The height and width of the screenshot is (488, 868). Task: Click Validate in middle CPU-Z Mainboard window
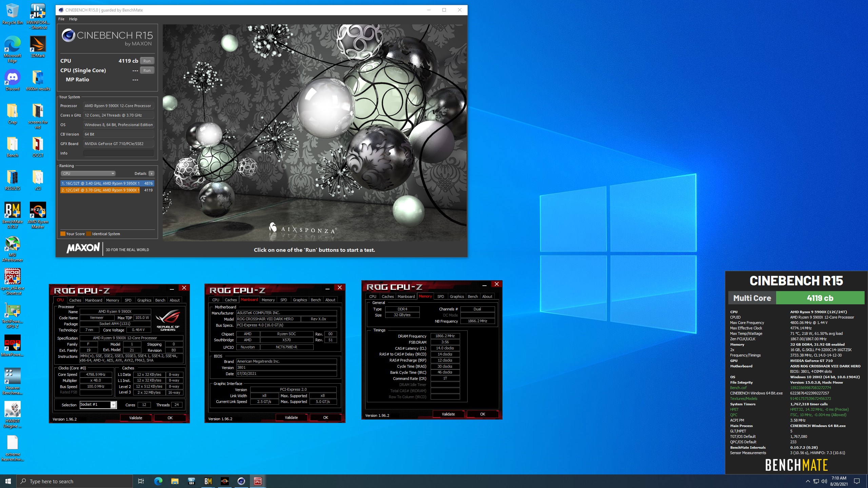tap(291, 418)
